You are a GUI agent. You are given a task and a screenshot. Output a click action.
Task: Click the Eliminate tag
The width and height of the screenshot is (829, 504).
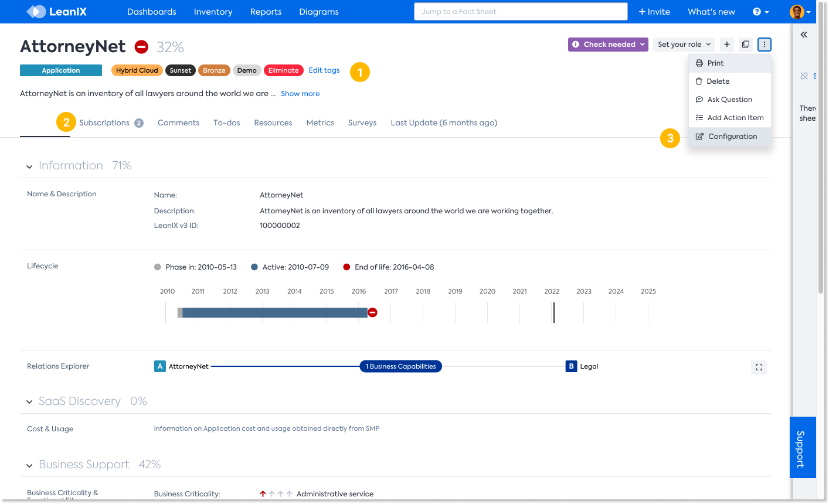[284, 70]
